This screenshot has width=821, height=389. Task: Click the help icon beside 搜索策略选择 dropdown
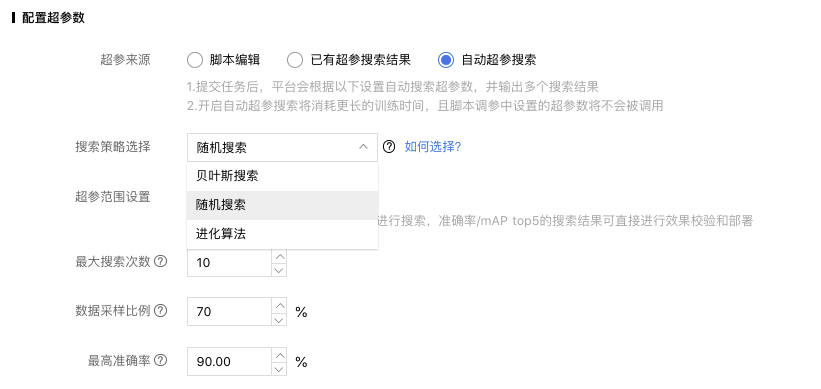tap(389, 147)
